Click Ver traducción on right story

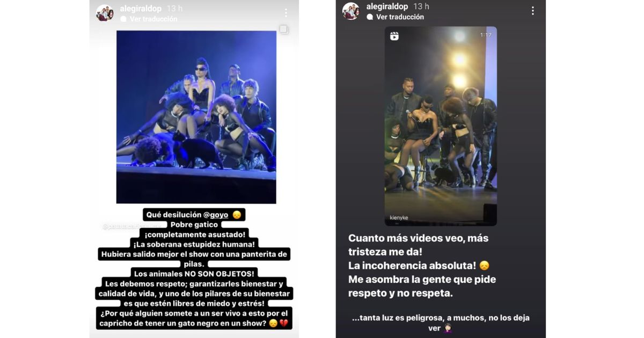(400, 17)
